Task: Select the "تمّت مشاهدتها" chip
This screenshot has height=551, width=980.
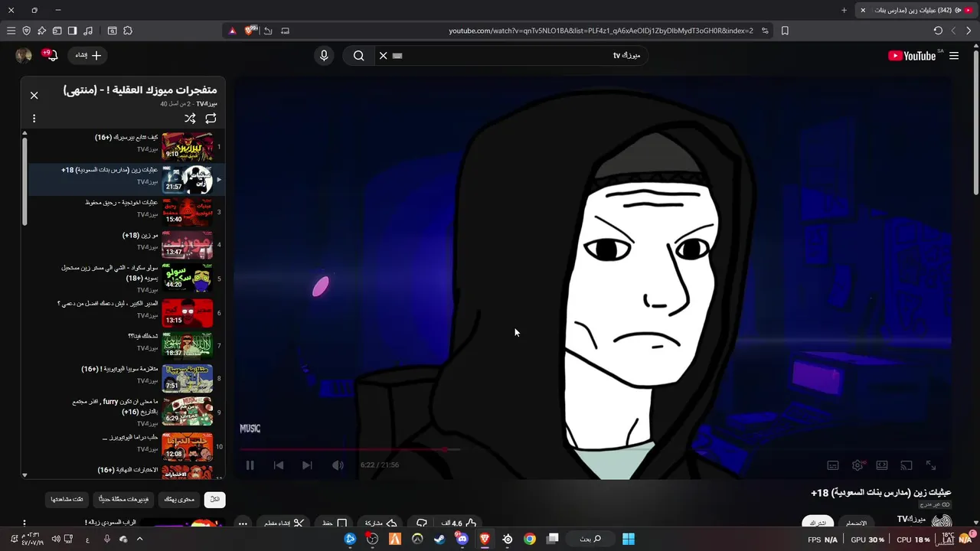Action: pyautogui.click(x=67, y=499)
